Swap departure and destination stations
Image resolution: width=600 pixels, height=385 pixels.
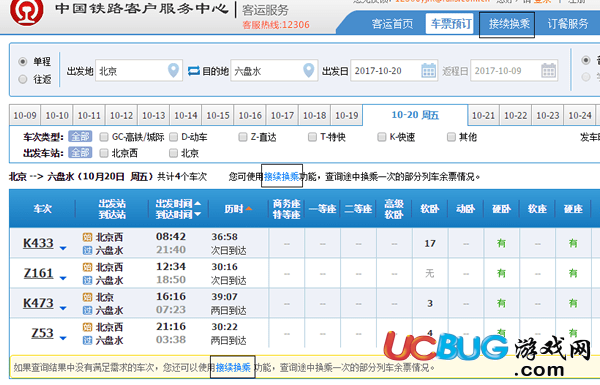pyautogui.click(x=194, y=71)
